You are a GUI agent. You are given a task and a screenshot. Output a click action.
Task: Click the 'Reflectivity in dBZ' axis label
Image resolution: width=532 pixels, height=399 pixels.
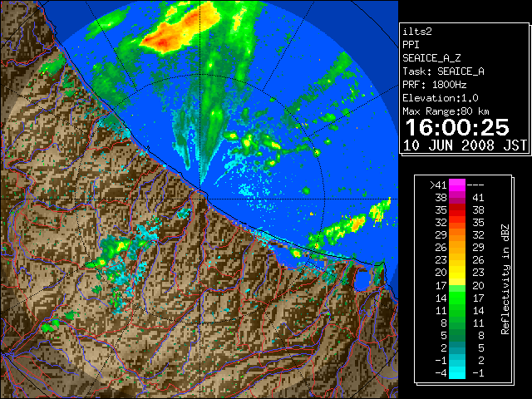click(x=505, y=279)
